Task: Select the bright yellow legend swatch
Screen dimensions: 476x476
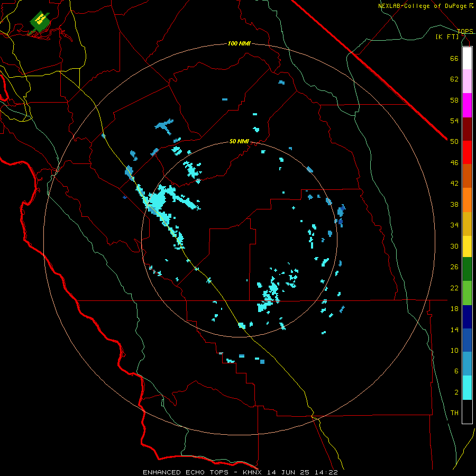Action: pyautogui.click(x=467, y=246)
